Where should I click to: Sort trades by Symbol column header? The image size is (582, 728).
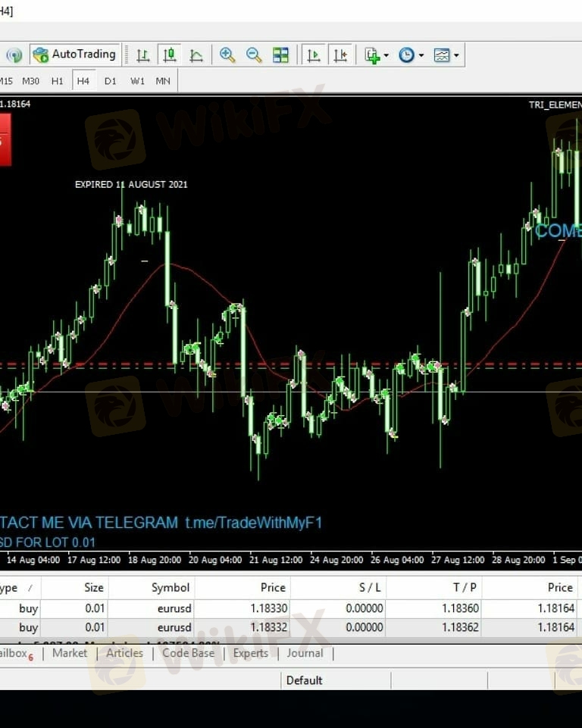(x=171, y=587)
